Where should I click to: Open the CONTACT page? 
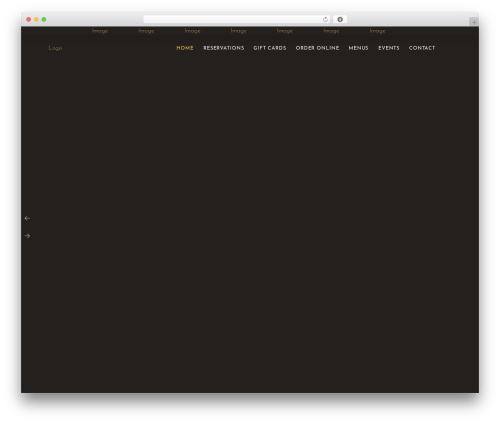[x=422, y=48]
